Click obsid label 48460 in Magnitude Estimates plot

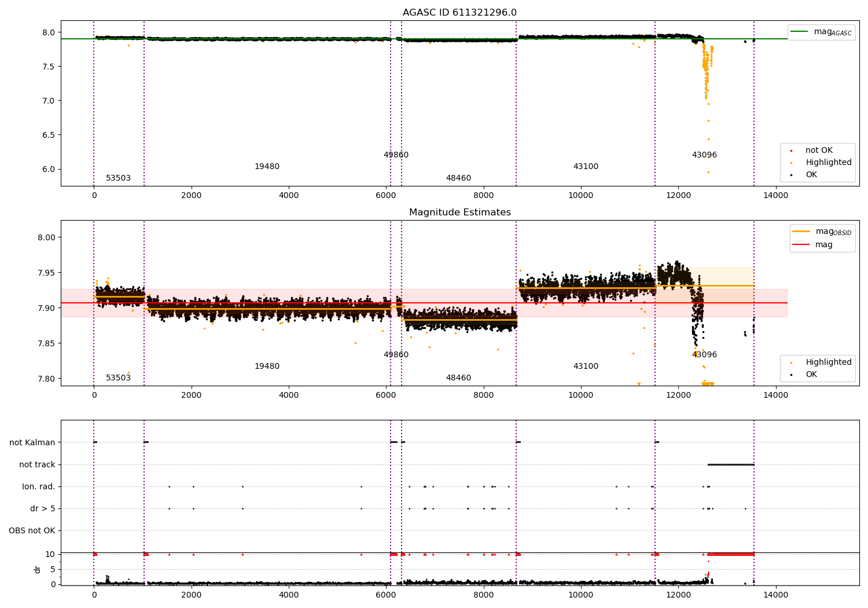click(x=458, y=378)
